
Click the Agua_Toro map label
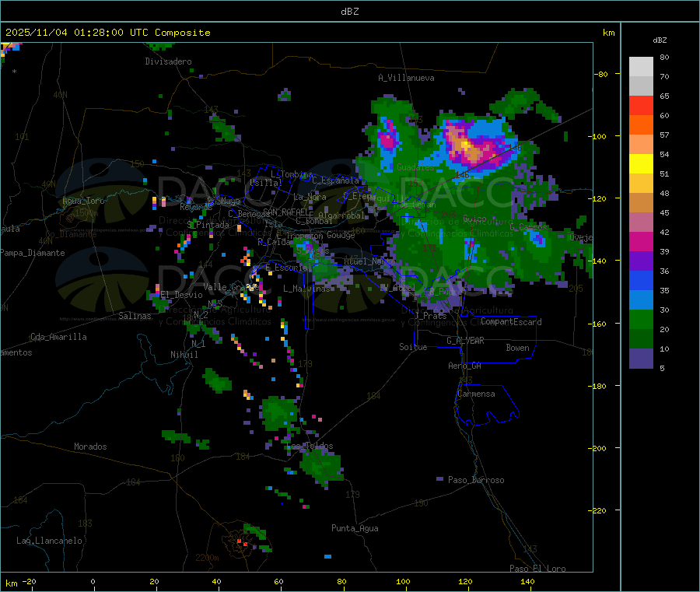83,201
